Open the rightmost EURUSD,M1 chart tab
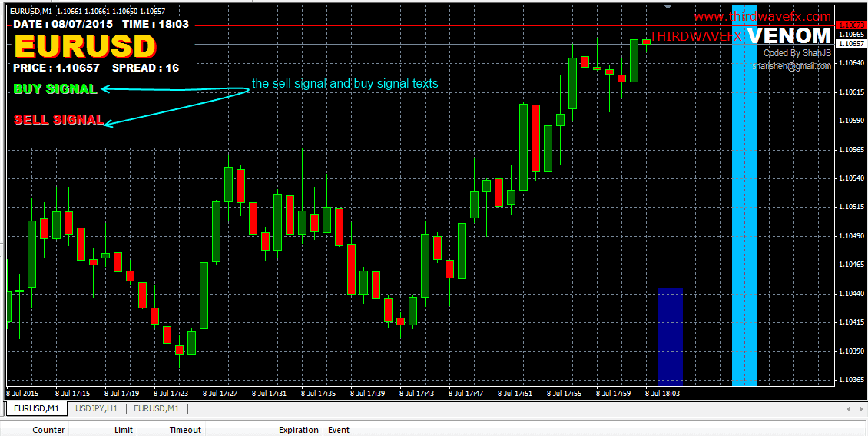The width and height of the screenshot is (868, 436). coord(156,408)
